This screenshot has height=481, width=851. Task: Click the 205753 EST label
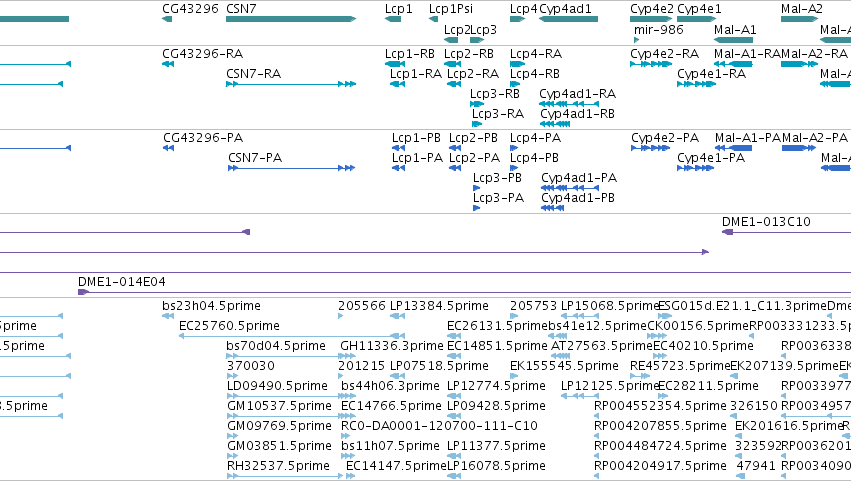pyautogui.click(x=534, y=306)
